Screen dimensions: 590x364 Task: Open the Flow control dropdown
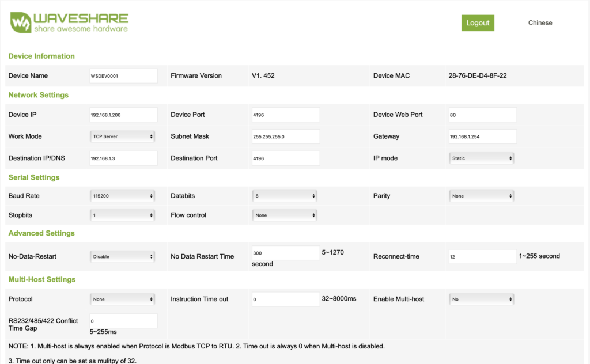pos(285,215)
